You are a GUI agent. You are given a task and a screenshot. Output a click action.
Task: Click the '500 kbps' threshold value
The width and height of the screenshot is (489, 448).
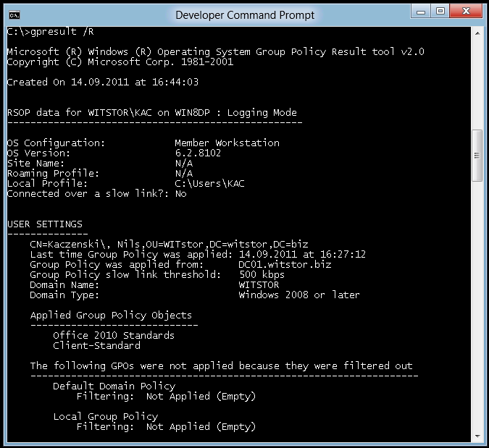[262, 274]
